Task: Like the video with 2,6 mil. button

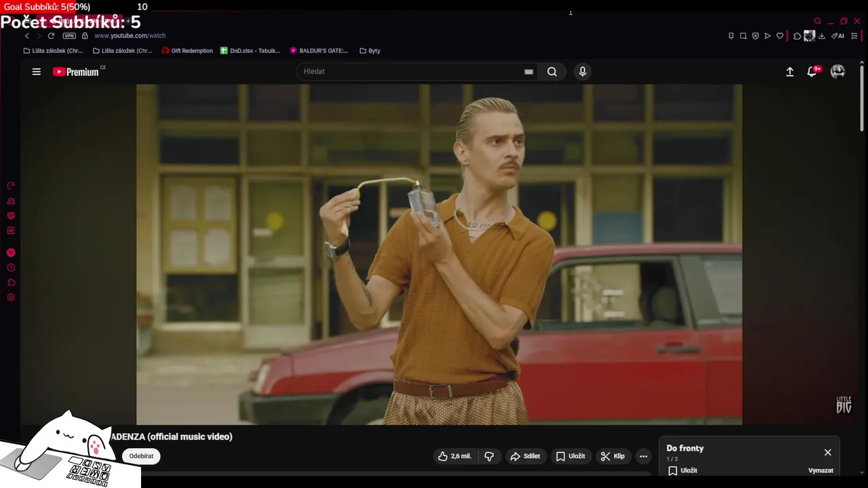Action: (x=454, y=456)
